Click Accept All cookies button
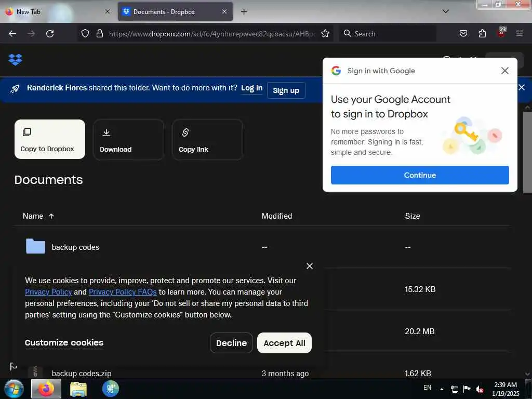Viewport: 532px width, 399px height. 284,343
